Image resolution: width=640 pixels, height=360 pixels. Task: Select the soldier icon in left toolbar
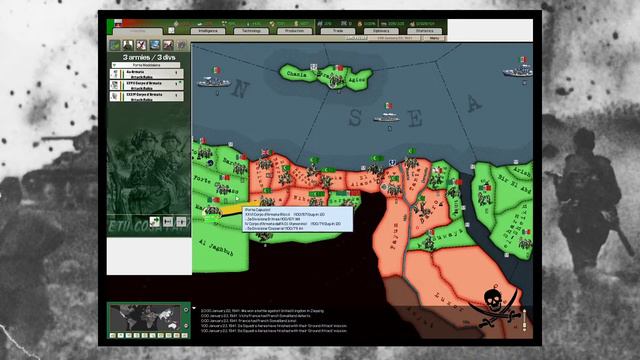pyautogui.click(x=128, y=45)
